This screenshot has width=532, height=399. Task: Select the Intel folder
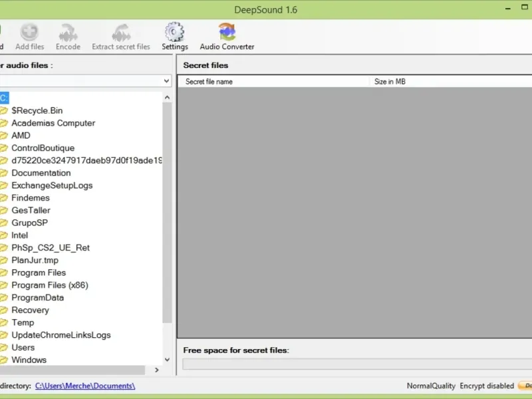(x=20, y=235)
